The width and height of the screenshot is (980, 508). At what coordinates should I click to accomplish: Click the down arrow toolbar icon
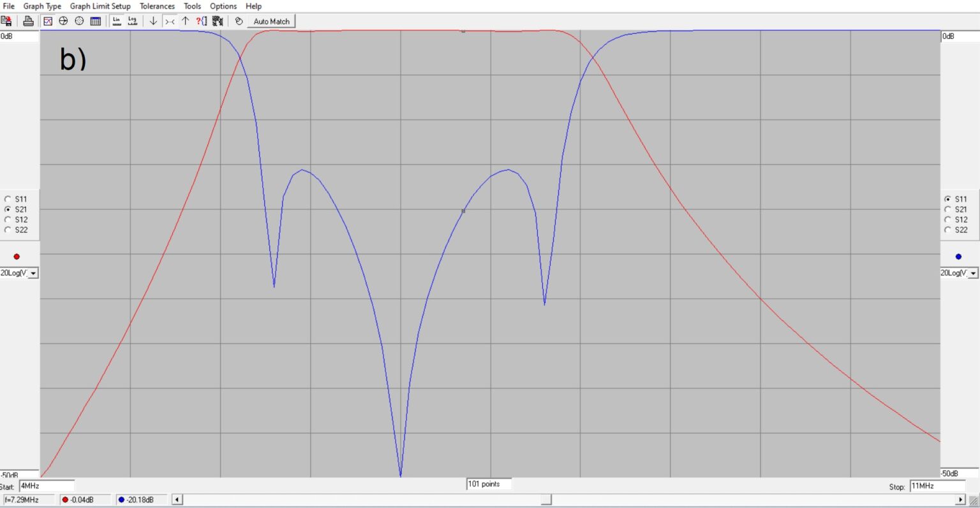pyautogui.click(x=153, y=21)
